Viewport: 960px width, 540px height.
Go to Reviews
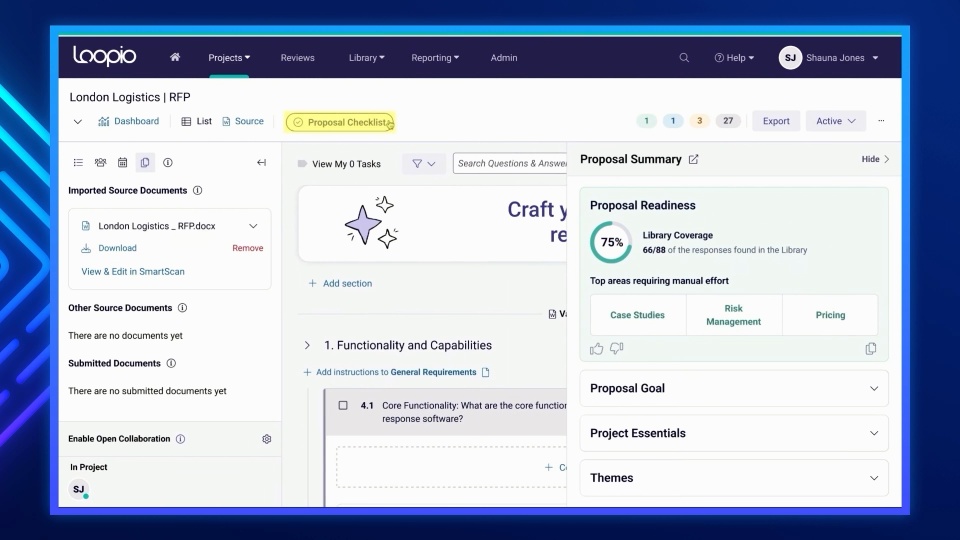point(298,58)
